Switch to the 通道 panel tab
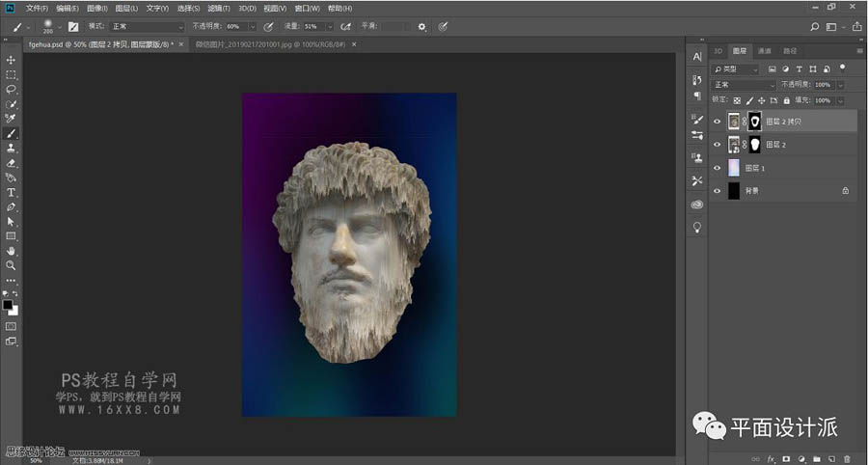 coord(765,50)
